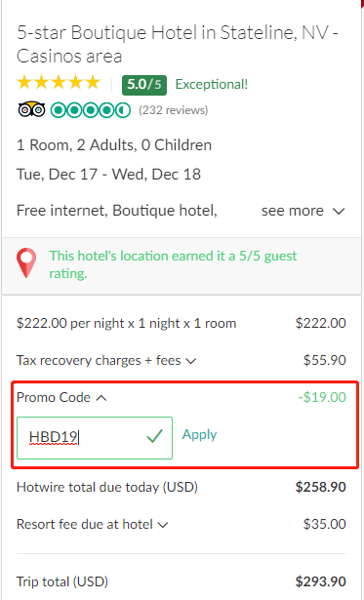Click the 5-star Boutique Hotel title
The image size is (364, 600).
(x=178, y=44)
